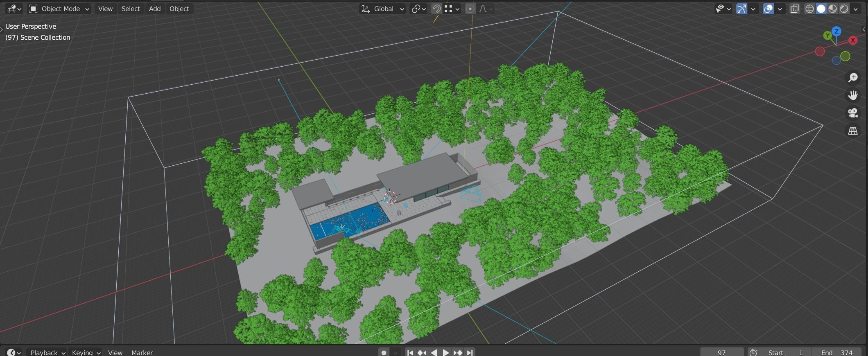Click the End frame field showing 374
The width and height of the screenshot is (868, 356).
[837, 352]
